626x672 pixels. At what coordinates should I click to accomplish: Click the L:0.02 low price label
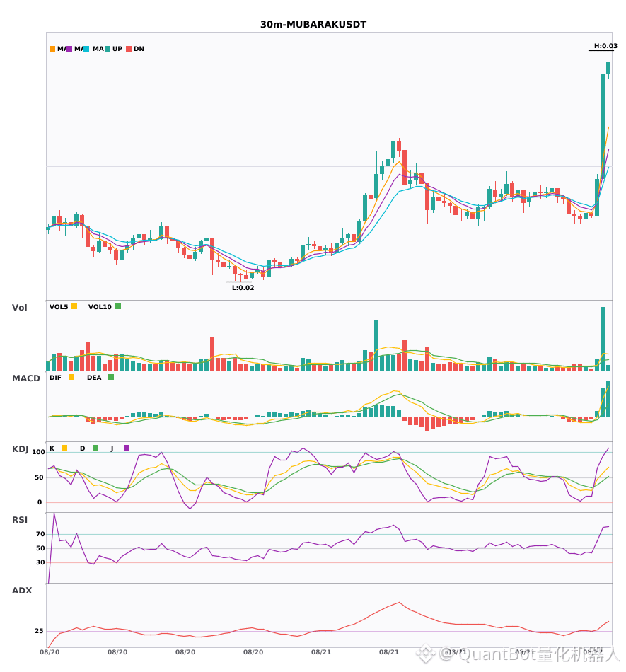243,288
